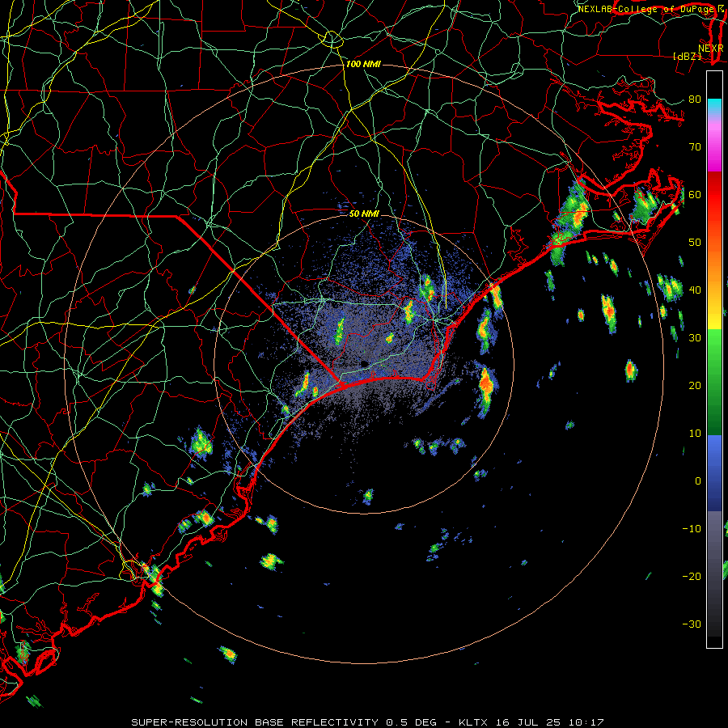Screen dimensions: 728x728
Task: Click the -20 value on the dBZ scale
Action: point(692,576)
